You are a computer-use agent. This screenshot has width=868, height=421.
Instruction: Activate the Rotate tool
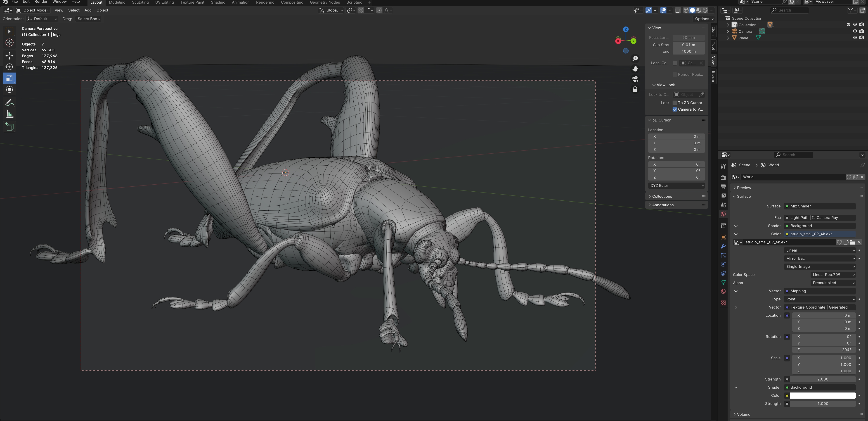coord(9,67)
